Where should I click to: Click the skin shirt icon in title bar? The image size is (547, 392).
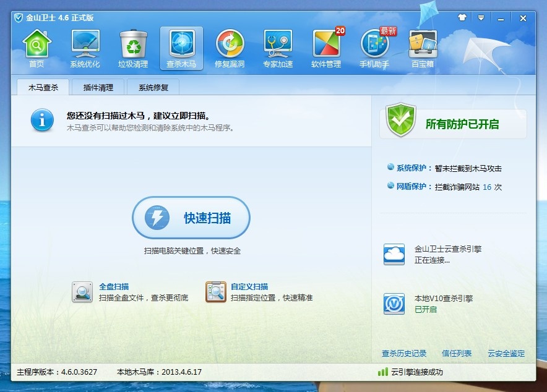click(x=462, y=17)
